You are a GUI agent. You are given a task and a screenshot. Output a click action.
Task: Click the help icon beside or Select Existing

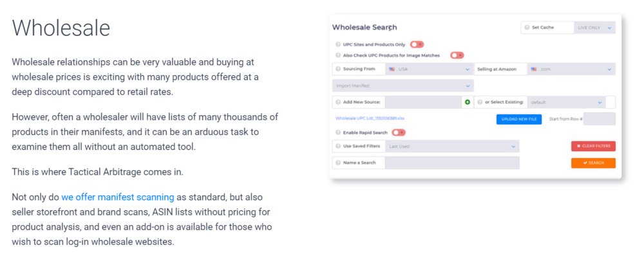tap(480, 102)
